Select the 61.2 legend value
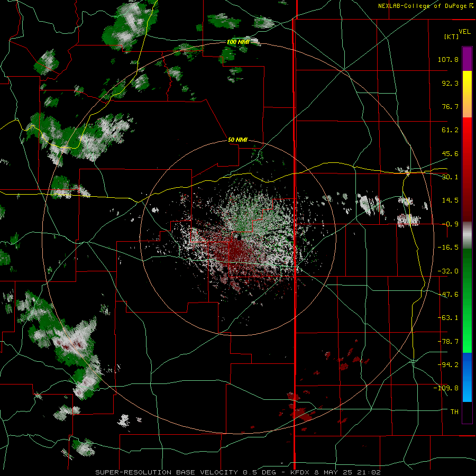476x476 pixels. [450, 130]
